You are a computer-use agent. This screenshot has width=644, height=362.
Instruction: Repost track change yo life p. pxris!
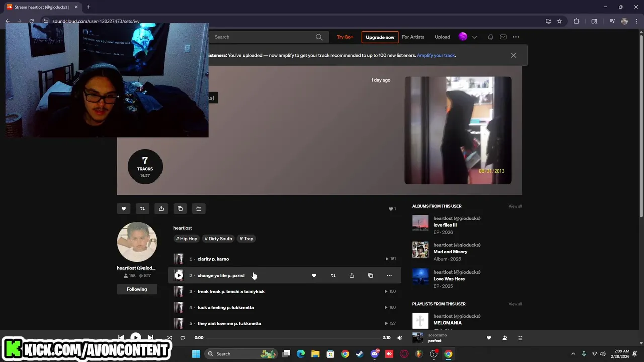pyautogui.click(x=333, y=275)
